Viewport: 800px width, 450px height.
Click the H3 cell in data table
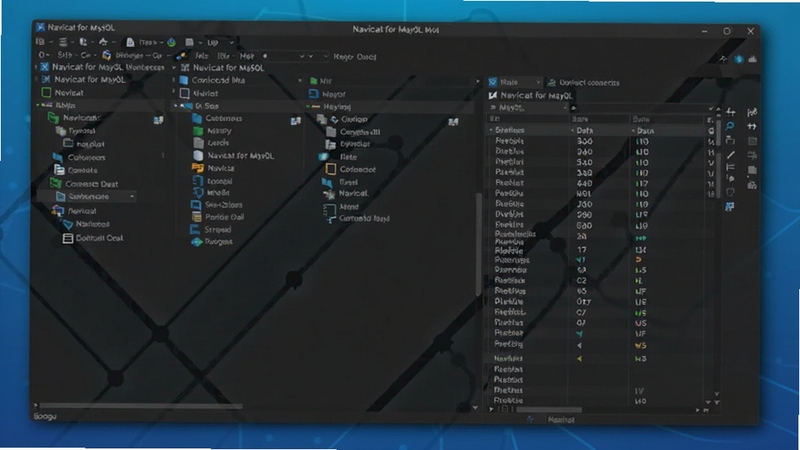point(641,359)
